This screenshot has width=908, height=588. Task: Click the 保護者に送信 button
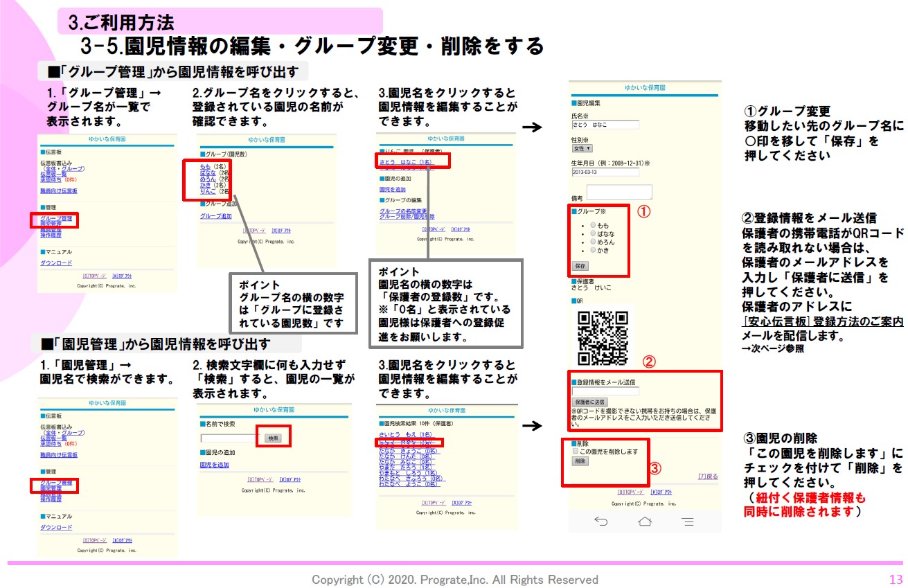589,402
